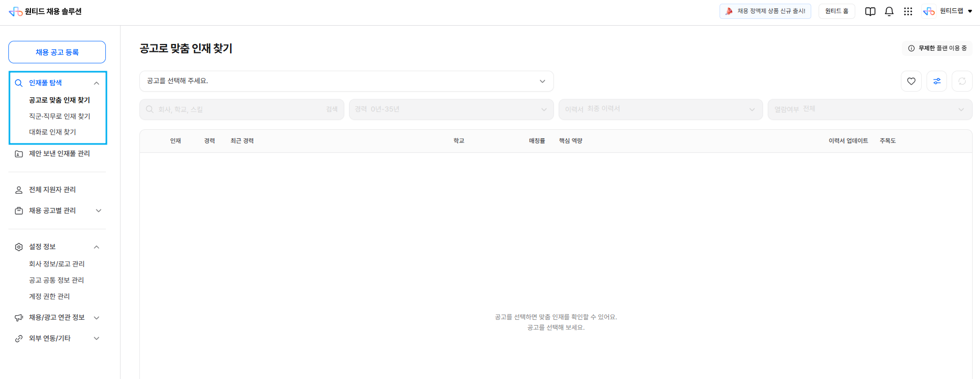Click the 인재 column header
Viewport: 980px width, 379px height.
click(176, 141)
